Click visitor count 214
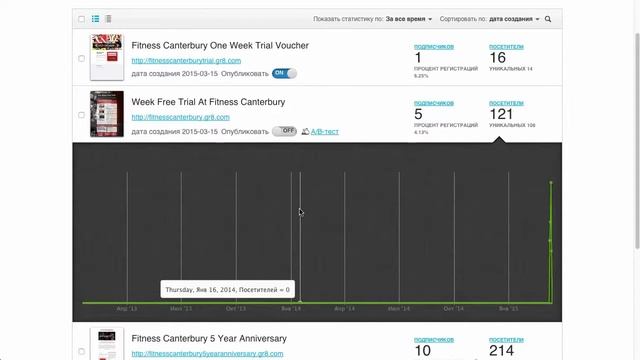This screenshot has height=360, width=640. pyautogui.click(x=502, y=351)
